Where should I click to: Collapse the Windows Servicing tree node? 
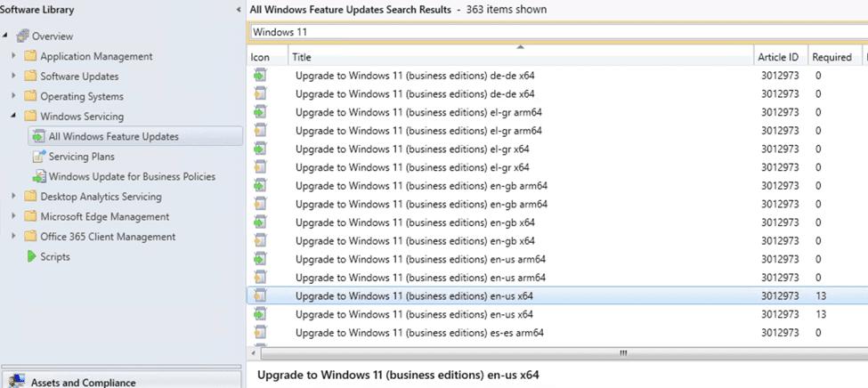[x=13, y=117]
